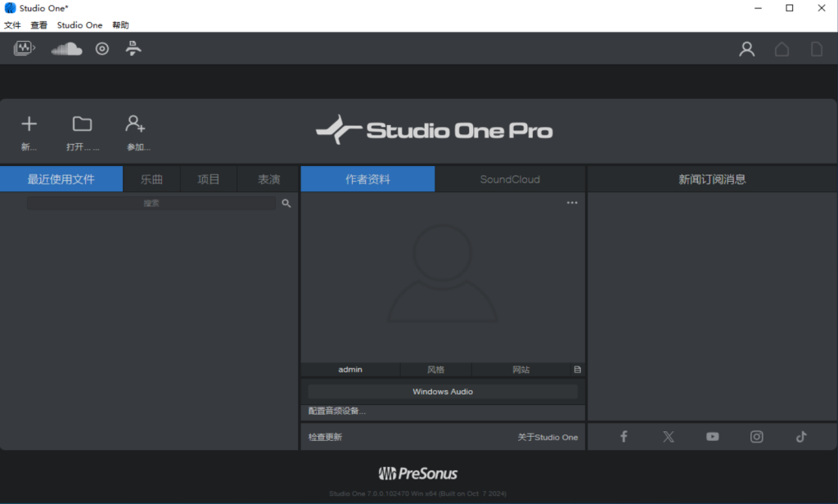The image size is (838, 504).
Task: Open the profile options via the three-dots menu
Action: (x=571, y=202)
